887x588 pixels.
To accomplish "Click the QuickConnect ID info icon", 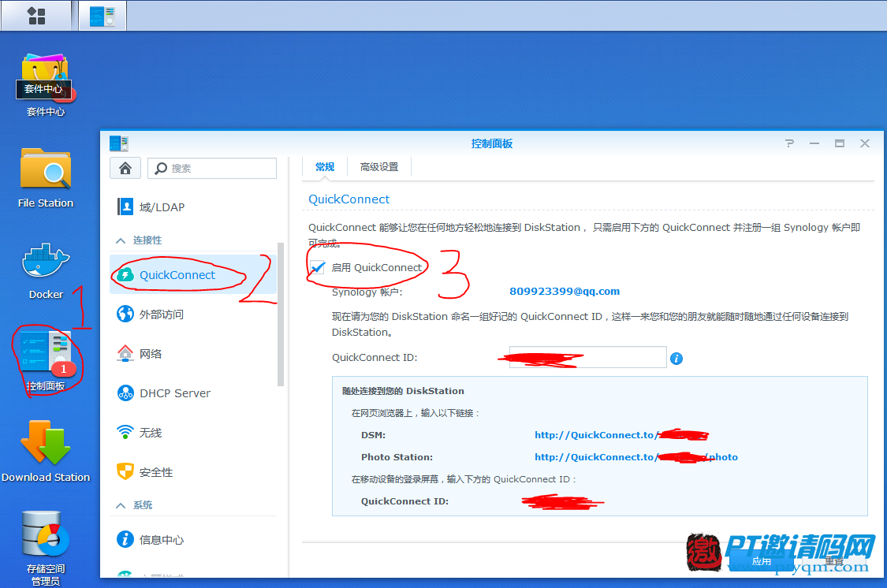I will pyautogui.click(x=676, y=359).
